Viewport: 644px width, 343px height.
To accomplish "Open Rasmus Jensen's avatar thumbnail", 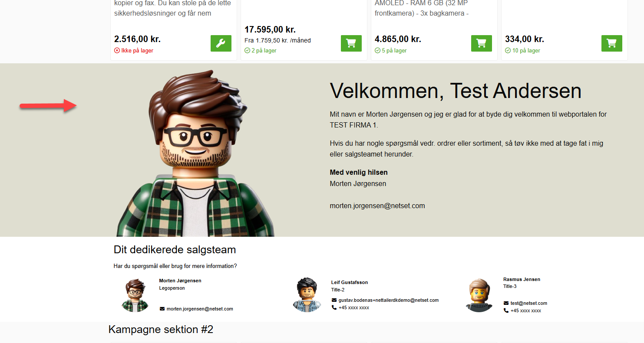I will tap(479, 295).
